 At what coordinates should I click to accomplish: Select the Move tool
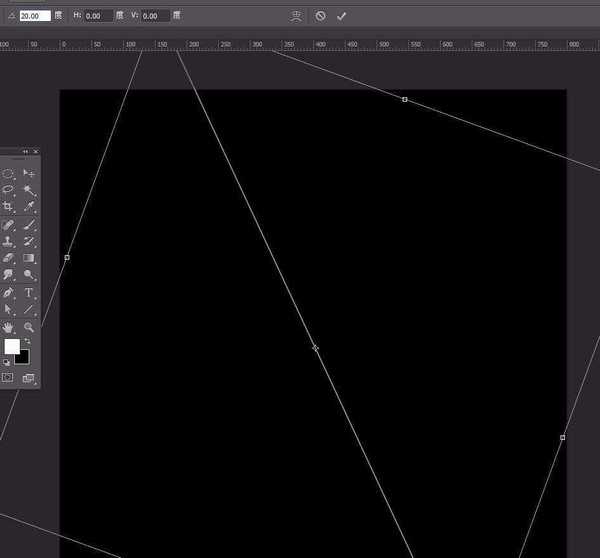(x=29, y=173)
